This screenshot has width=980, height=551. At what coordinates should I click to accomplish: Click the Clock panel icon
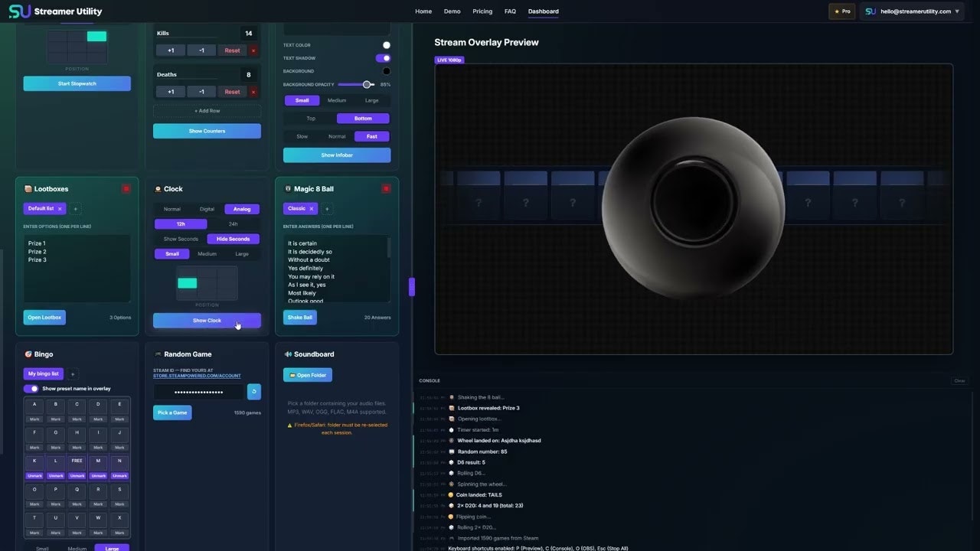[x=158, y=189]
